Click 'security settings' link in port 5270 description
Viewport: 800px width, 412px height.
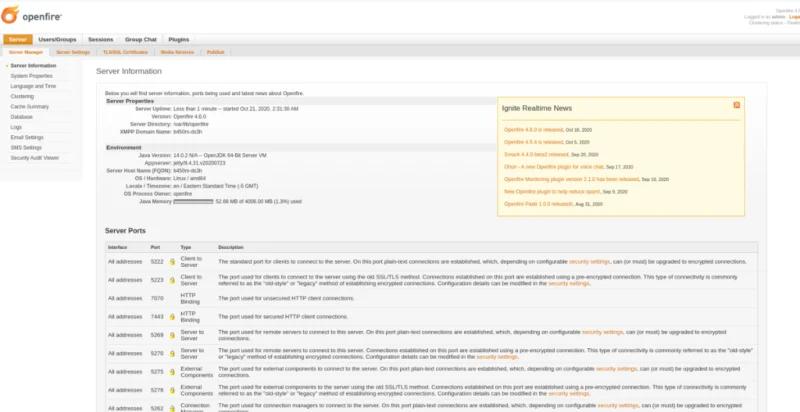(x=497, y=357)
